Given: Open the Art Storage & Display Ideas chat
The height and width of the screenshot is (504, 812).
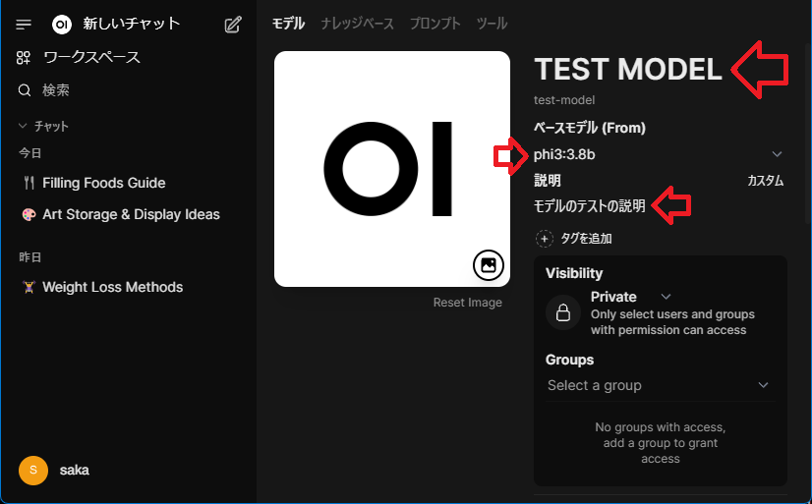Looking at the screenshot, I should [131, 214].
